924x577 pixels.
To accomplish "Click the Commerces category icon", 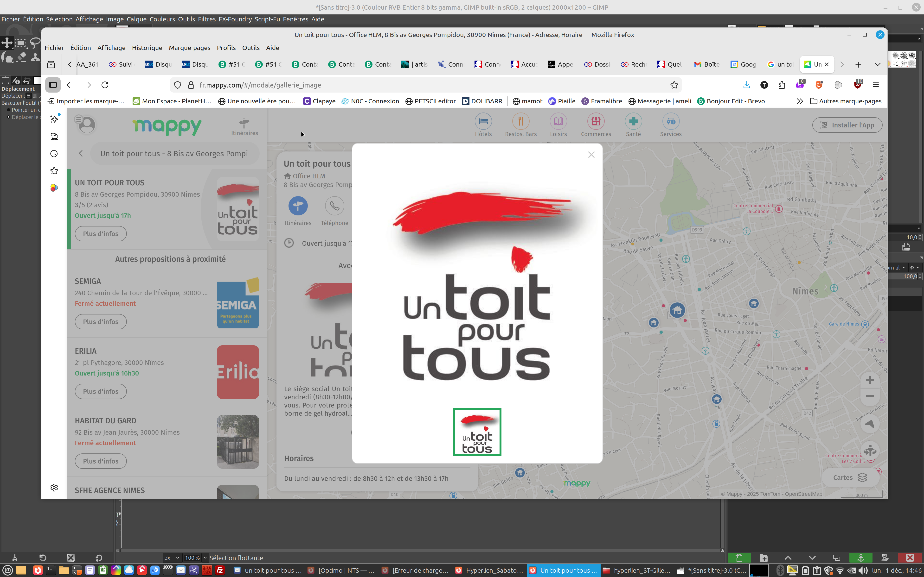I will [596, 121].
